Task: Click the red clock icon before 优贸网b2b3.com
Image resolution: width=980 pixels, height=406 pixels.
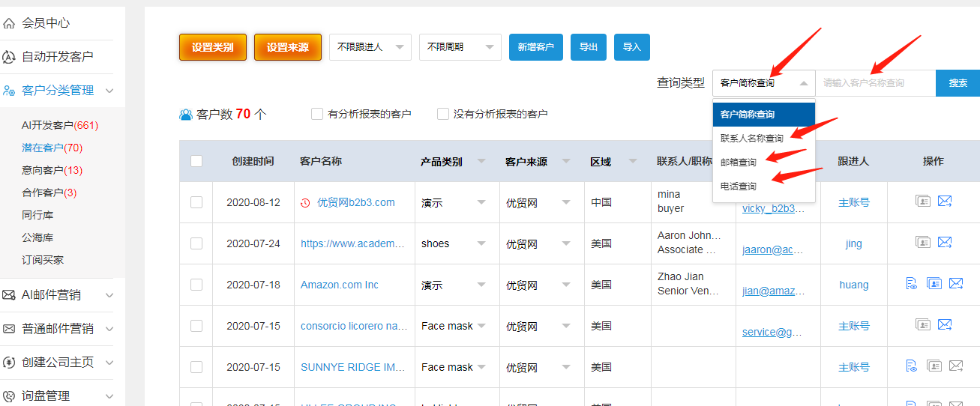Action: point(305,203)
